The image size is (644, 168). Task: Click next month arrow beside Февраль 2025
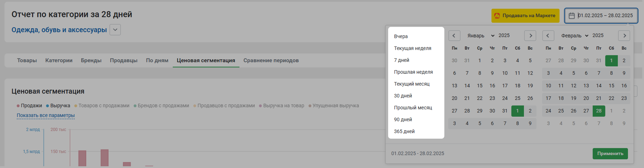(624, 36)
